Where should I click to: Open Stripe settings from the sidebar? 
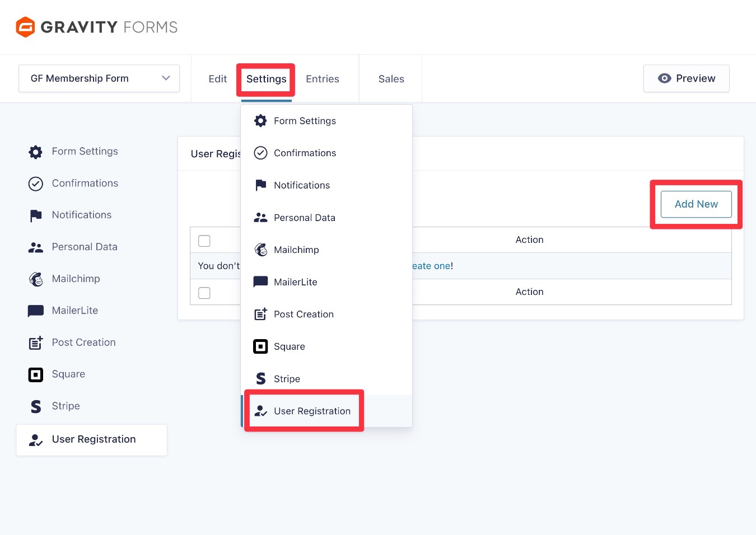tap(35, 406)
